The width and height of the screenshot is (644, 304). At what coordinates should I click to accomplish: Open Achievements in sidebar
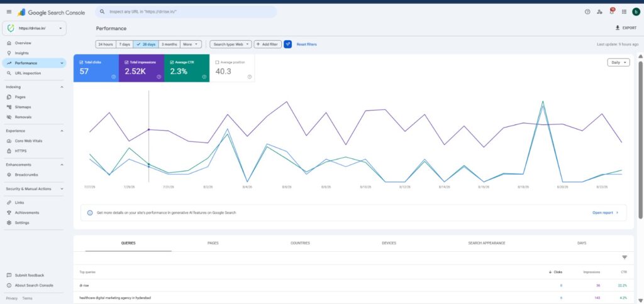pos(34,212)
